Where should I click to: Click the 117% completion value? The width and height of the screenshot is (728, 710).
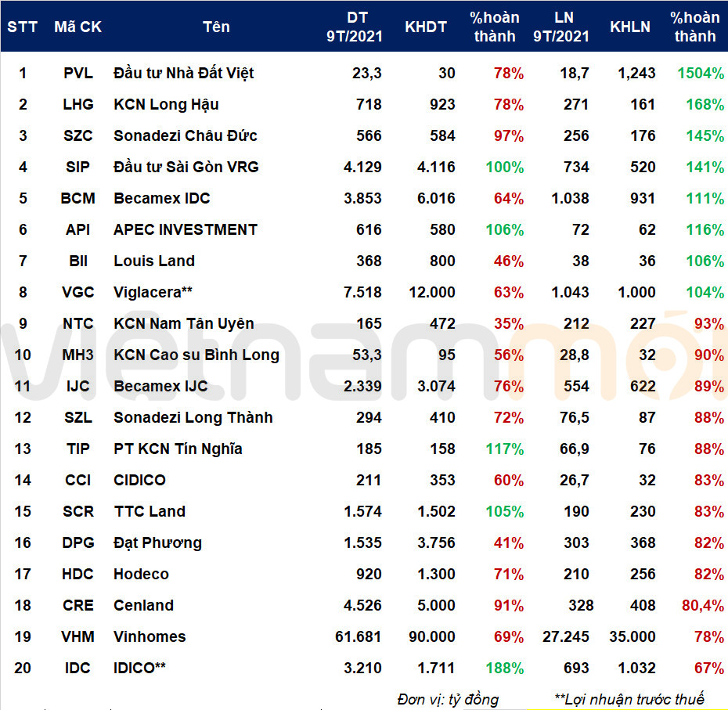click(505, 449)
